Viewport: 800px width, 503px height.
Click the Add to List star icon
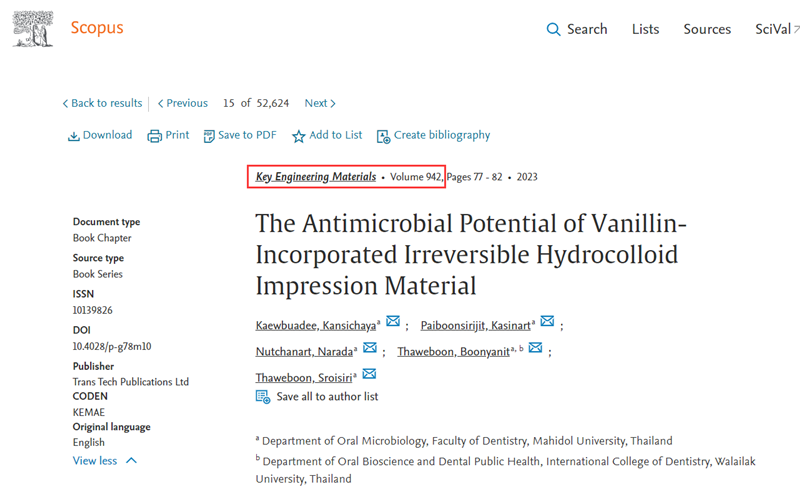(x=298, y=136)
